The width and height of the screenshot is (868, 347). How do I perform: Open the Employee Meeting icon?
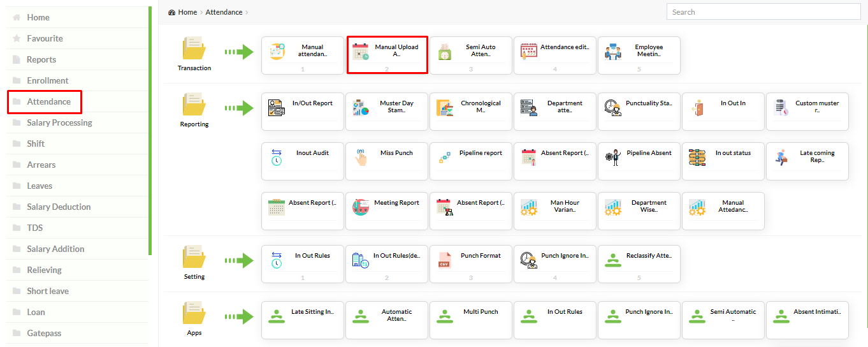click(613, 52)
